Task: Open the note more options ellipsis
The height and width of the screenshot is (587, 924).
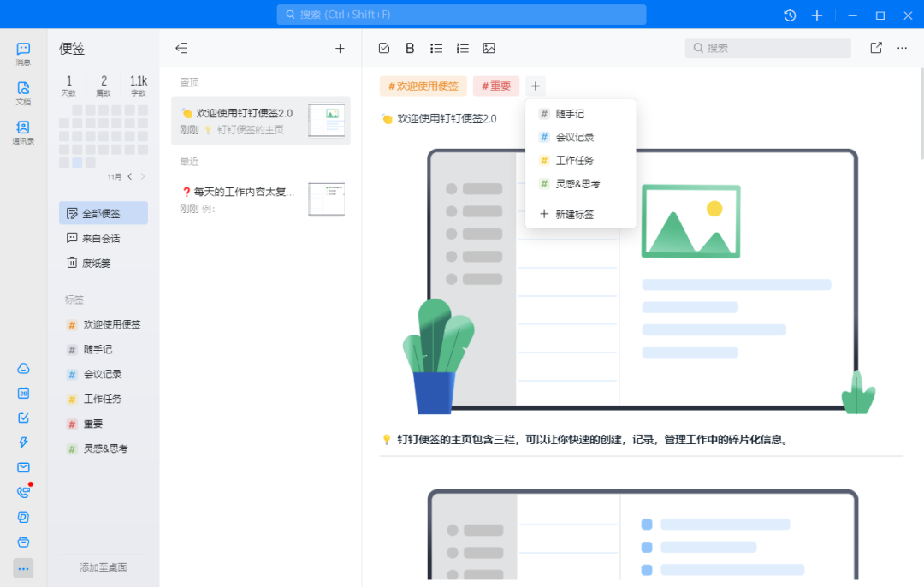Action: (x=903, y=48)
